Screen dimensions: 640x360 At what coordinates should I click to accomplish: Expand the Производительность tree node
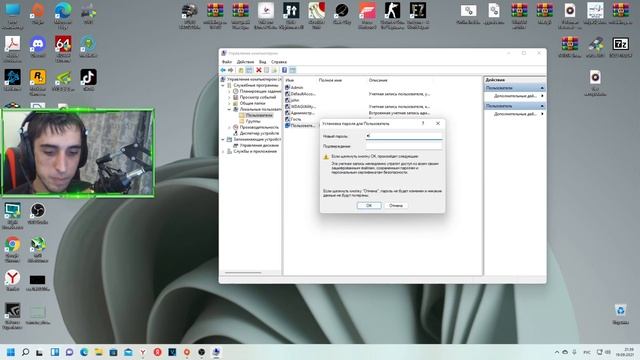(x=229, y=127)
